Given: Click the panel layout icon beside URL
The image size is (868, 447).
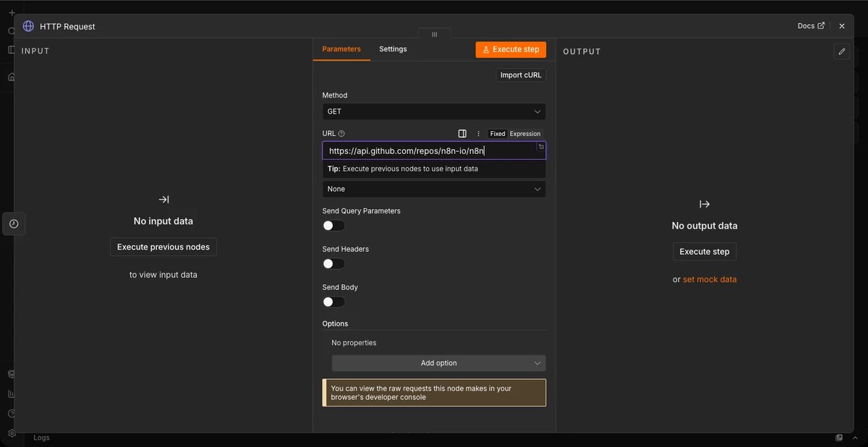Looking at the screenshot, I should tap(462, 134).
